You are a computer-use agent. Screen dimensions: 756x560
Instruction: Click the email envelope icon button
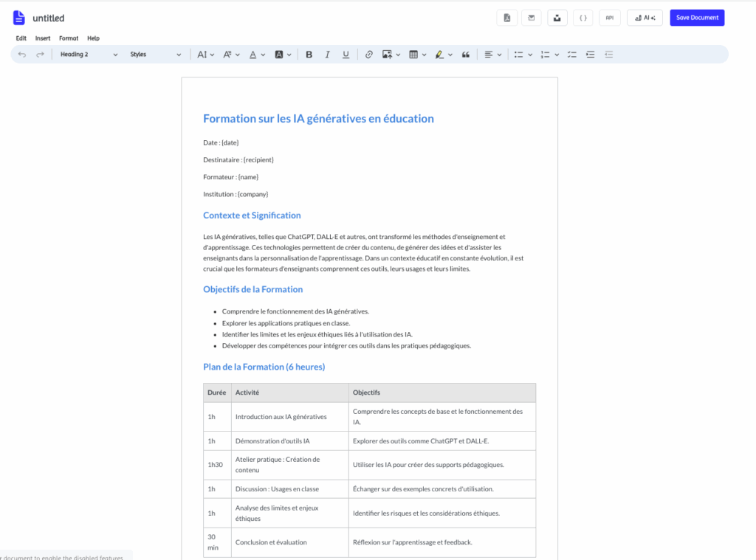[x=532, y=18]
